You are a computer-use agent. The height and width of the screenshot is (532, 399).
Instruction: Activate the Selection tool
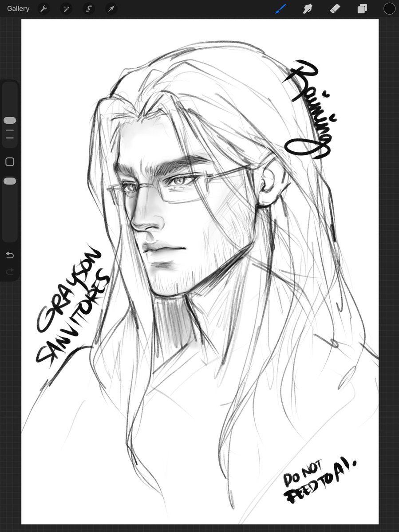click(x=89, y=8)
